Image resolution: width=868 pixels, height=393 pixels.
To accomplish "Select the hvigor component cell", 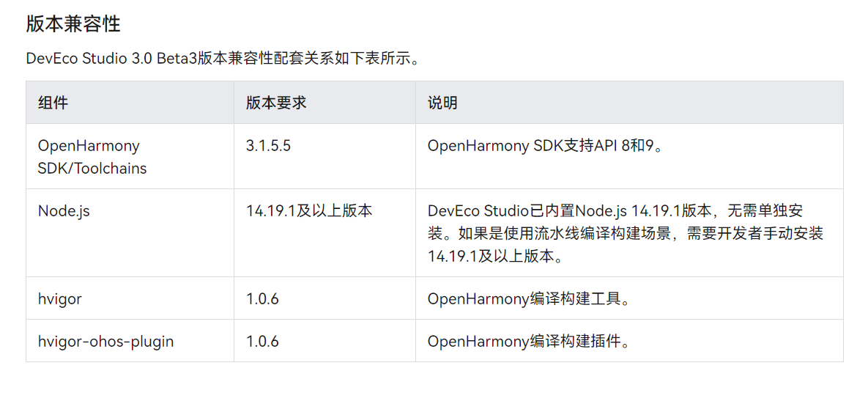I will pyautogui.click(x=60, y=298).
